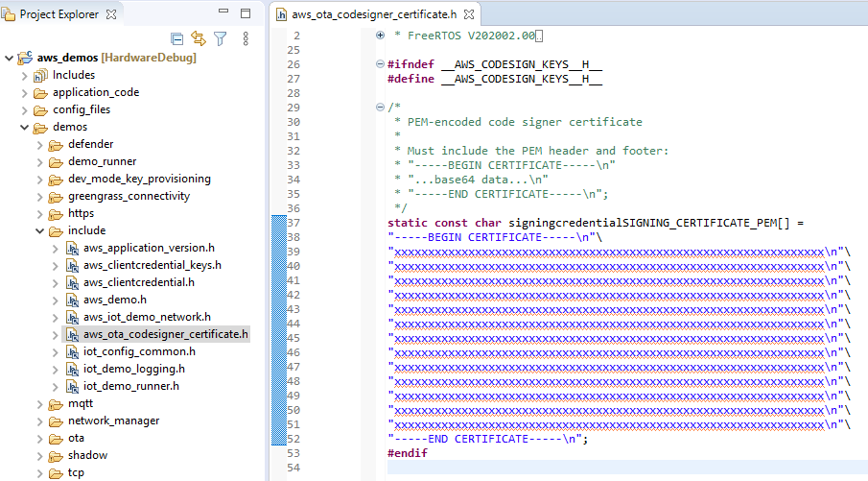This screenshot has height=481, width=868.
Task: Expand the application_code folder
Action: (25, 92)
